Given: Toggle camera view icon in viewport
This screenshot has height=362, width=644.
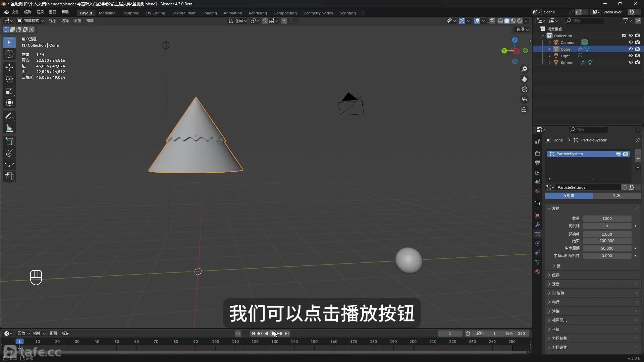Looking at the screenshot, I should point(524,89).
